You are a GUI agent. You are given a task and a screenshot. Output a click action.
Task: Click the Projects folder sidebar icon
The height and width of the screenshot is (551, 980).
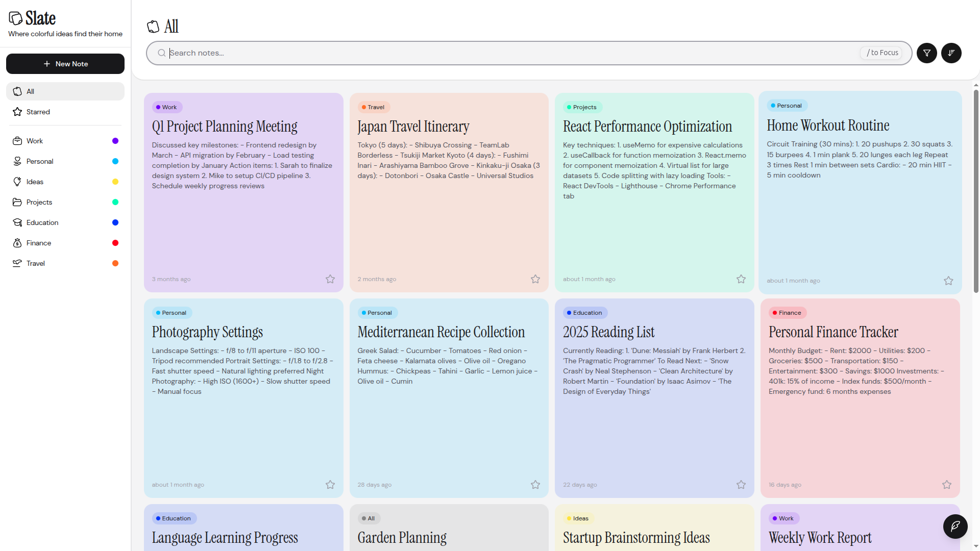pos(17,202)
